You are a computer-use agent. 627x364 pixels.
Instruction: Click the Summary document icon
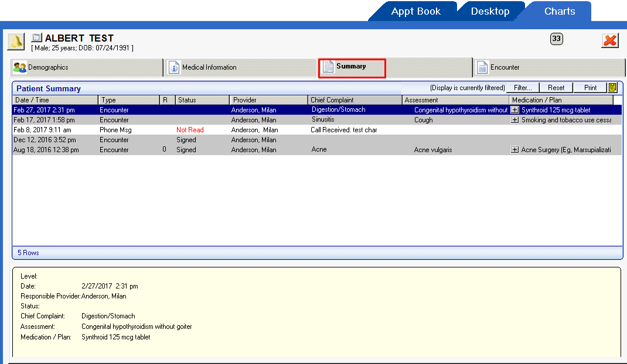327,68
